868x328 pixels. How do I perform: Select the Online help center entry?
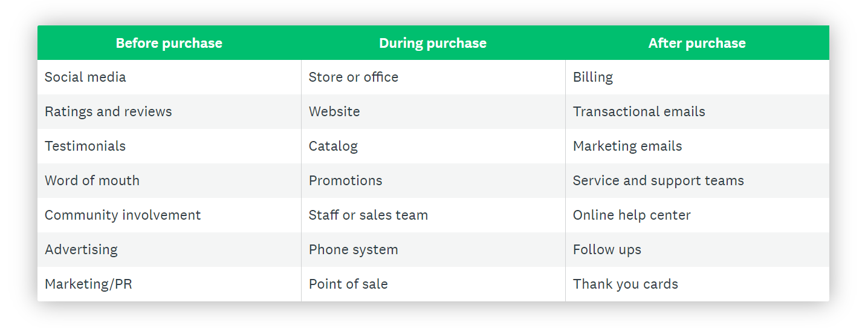[632, 215]
